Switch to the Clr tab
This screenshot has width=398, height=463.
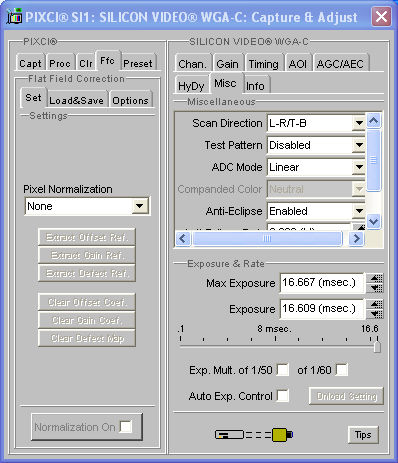point(86,63)
